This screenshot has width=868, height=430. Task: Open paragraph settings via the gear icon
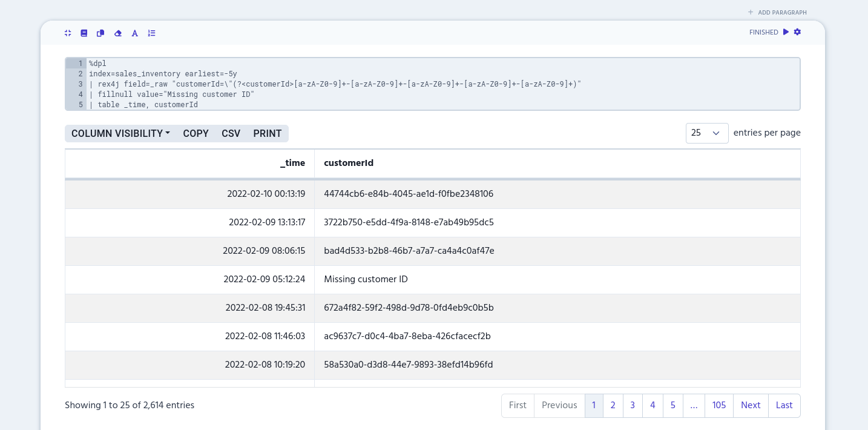tap(797, 32)
